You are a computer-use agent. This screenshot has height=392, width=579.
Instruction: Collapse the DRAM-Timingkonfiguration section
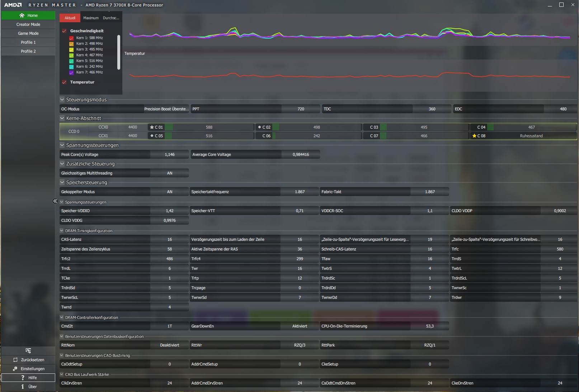coord(62,231)
